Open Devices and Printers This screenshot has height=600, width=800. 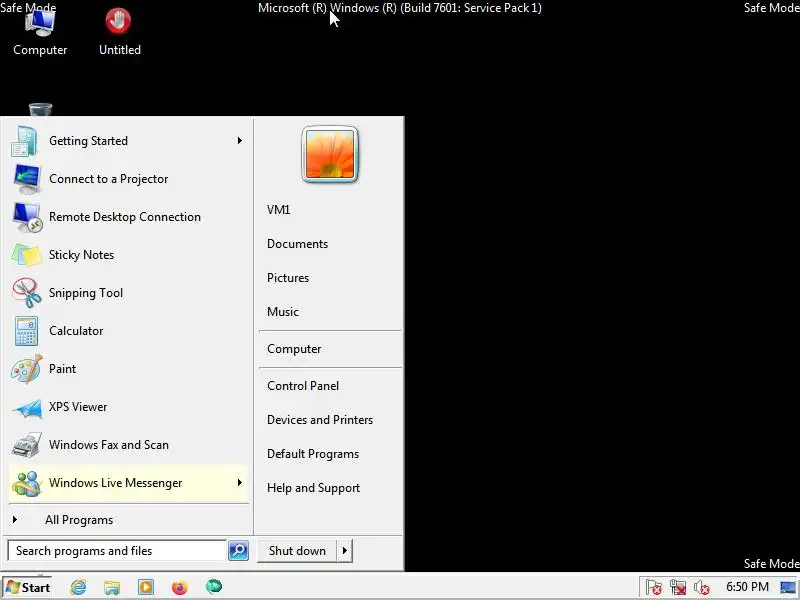coord(320,420)
